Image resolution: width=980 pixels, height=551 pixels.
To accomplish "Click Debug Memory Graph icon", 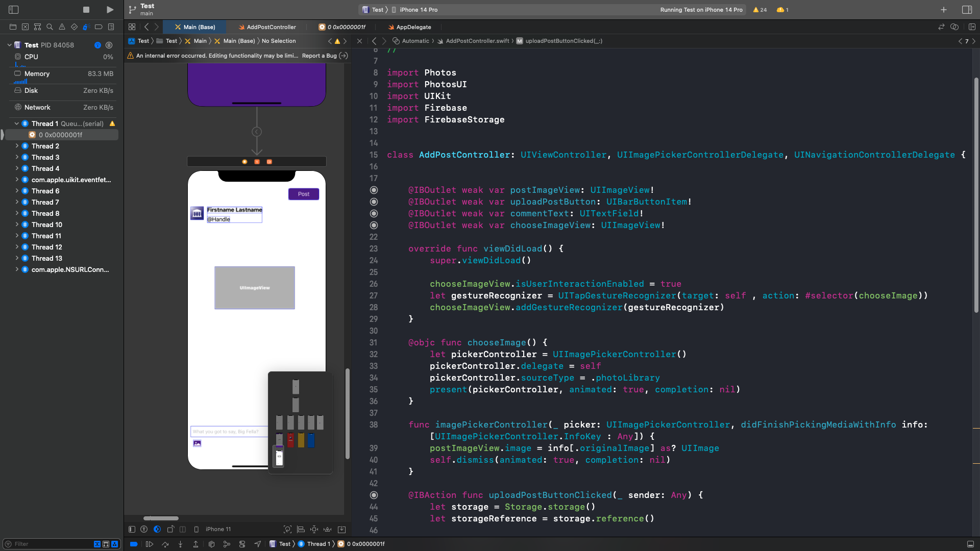I will point(227,544).
